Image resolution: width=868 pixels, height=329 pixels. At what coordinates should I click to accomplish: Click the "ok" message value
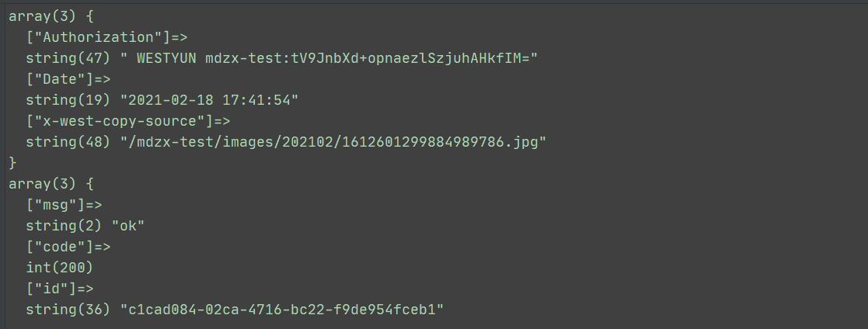click(132, 226)
